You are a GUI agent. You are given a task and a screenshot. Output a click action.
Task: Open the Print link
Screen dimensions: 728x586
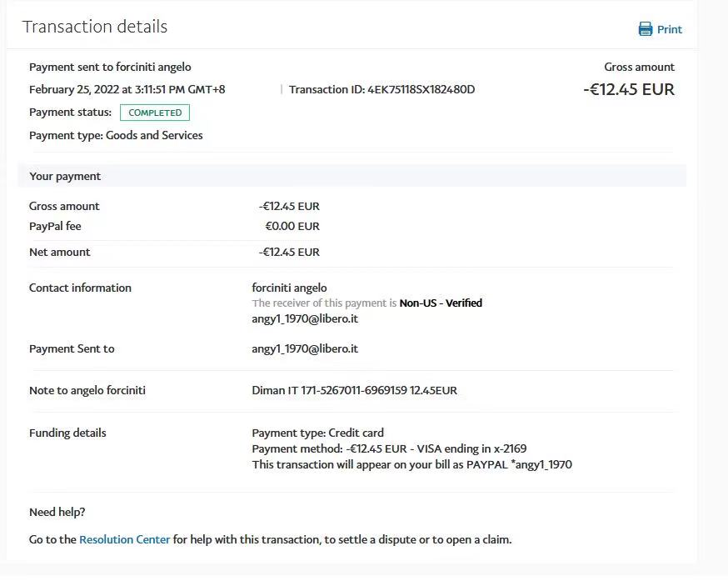pos(669,29)
